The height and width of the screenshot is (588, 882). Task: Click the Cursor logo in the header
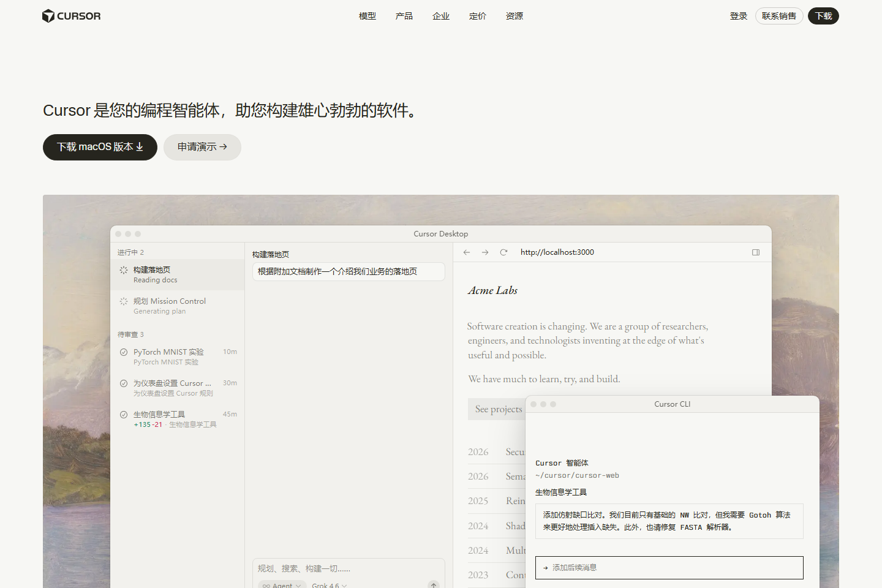click(71, 16)
